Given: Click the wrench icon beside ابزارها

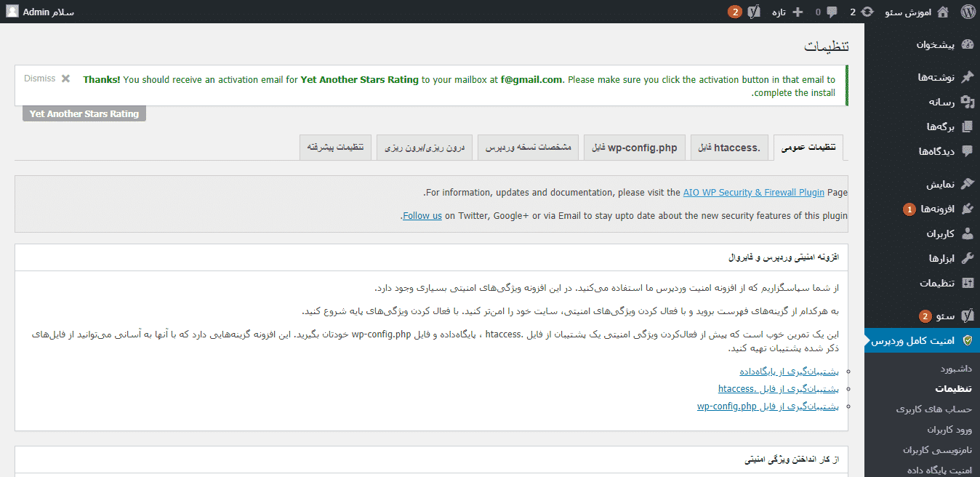Looking at the screenshot, I should pyautogui.click(x=967, y=258).
